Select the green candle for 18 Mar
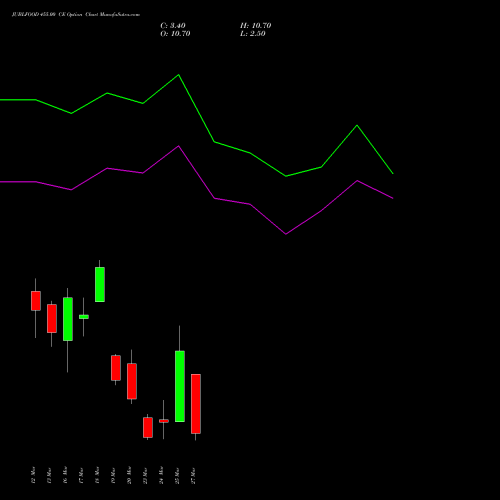 (100, 284)
